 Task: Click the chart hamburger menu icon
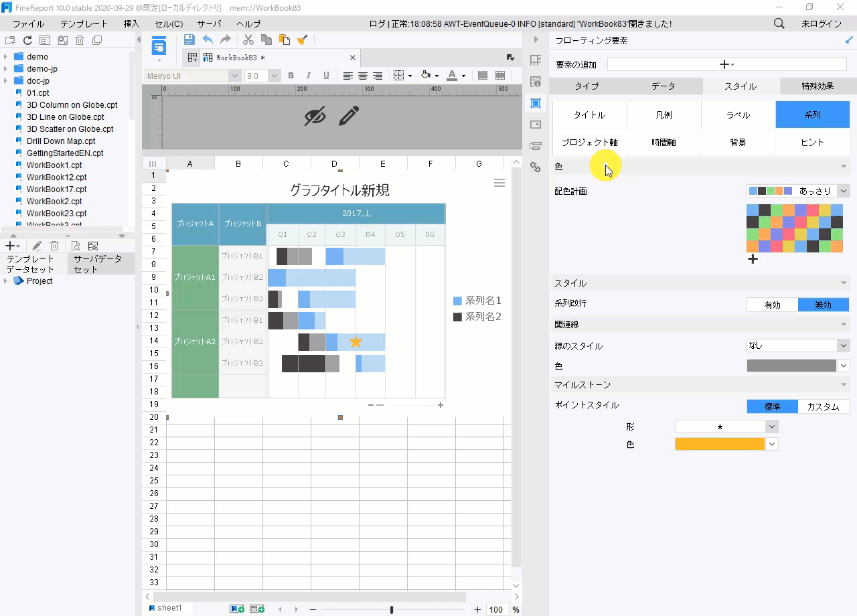pyautogui.click(x=499, y=183)
